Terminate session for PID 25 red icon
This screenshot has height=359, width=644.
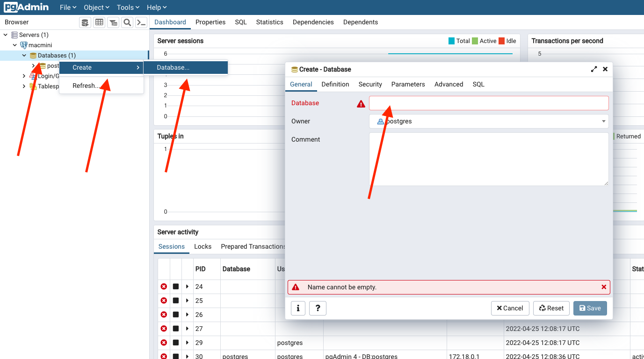164,301
